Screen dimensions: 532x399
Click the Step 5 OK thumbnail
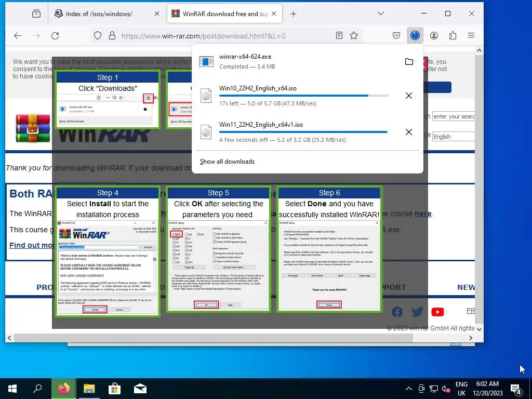coord(219,249)
